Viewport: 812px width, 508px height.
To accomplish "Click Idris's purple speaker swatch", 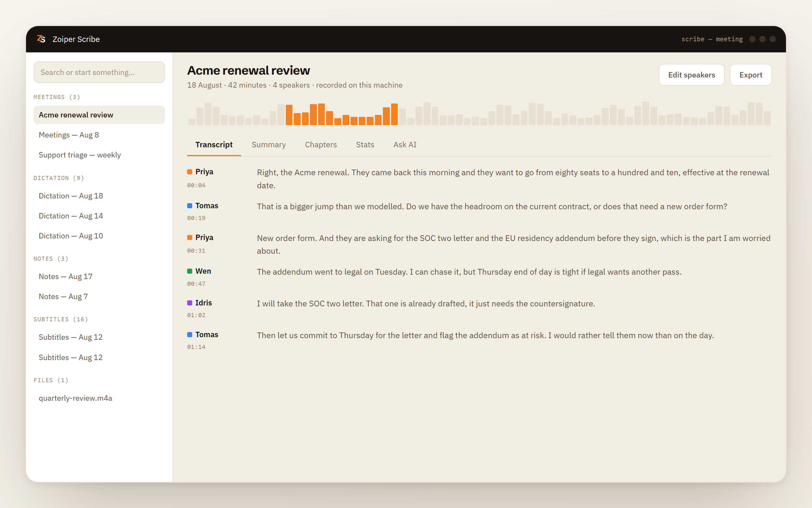I will pyautogui.click(x=190, y=303).
